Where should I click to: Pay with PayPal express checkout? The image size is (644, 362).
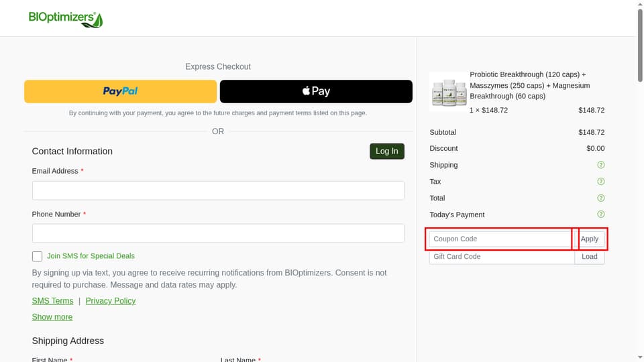click(120, 91)
